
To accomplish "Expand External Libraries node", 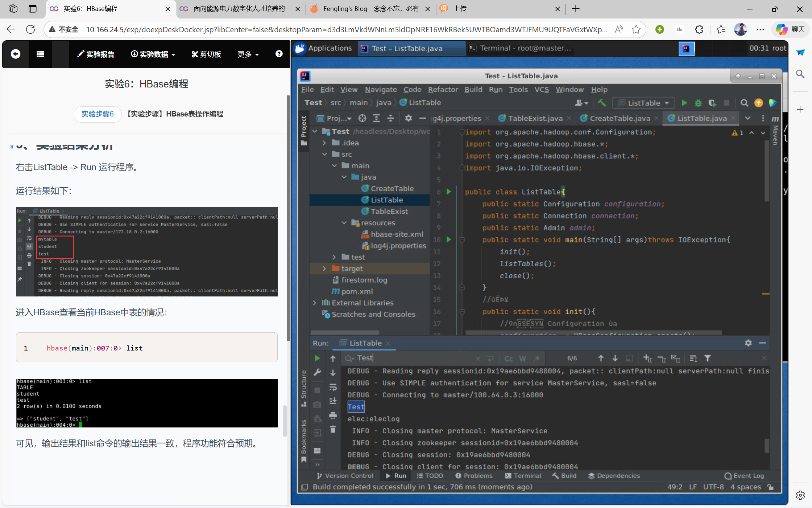I will point(315,303).
